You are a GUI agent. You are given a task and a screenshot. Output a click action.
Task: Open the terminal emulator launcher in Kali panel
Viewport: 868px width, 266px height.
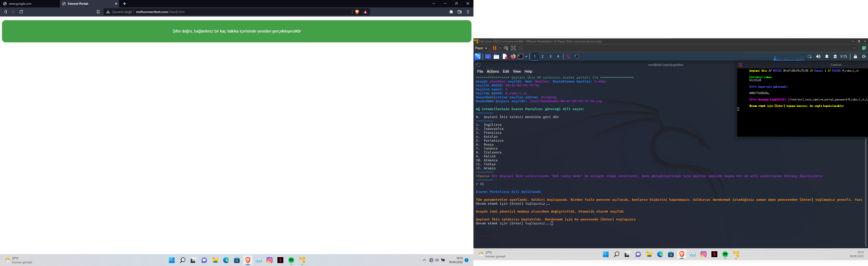(x=521, y=57)
